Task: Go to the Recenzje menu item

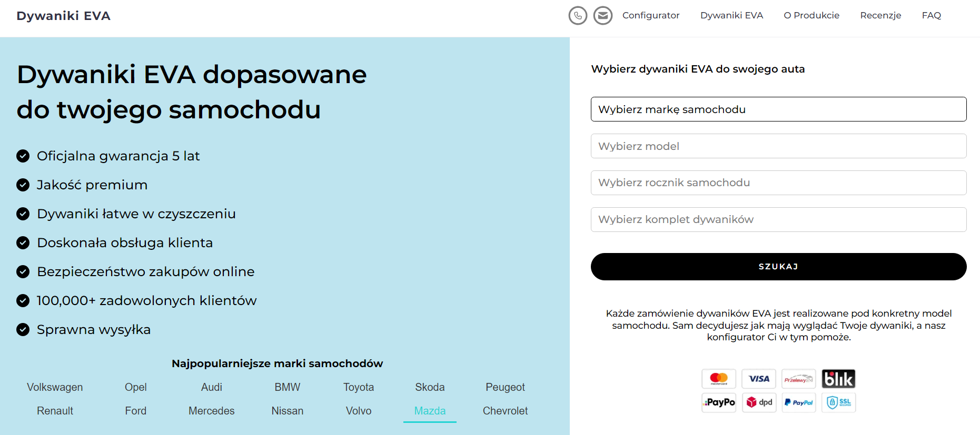Action: click(x=880, y=16)
